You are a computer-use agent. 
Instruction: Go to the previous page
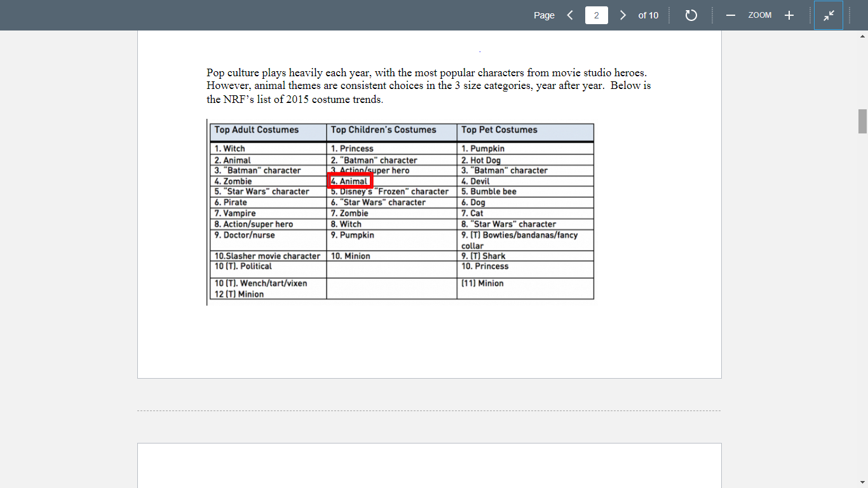tap(569, 15)
